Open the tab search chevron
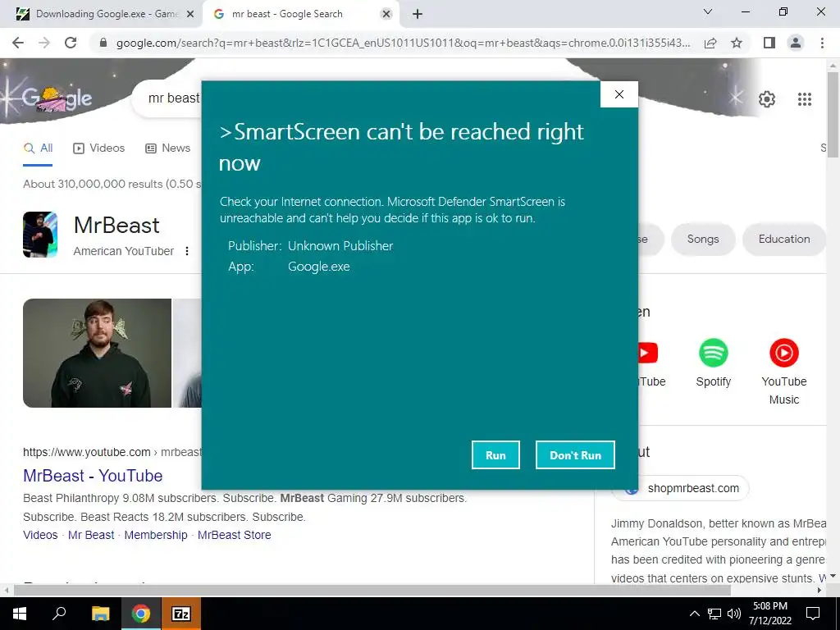The height and width of the screenshot is (630, 840). [708, 11]
